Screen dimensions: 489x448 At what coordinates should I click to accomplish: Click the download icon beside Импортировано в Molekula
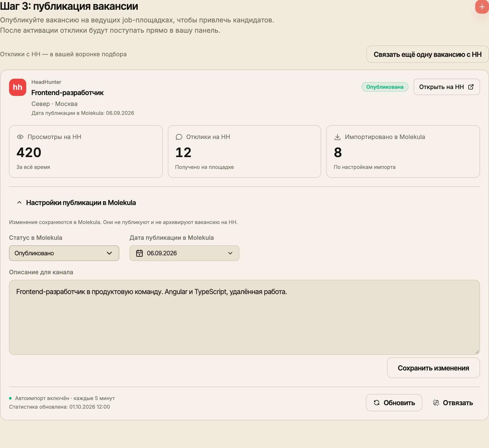(337, 137)
